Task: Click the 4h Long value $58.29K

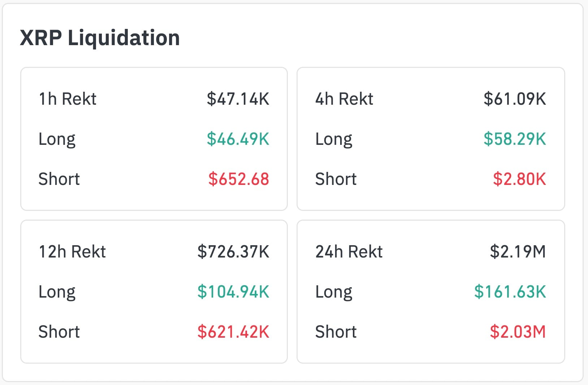Action: tap(515, 139)
